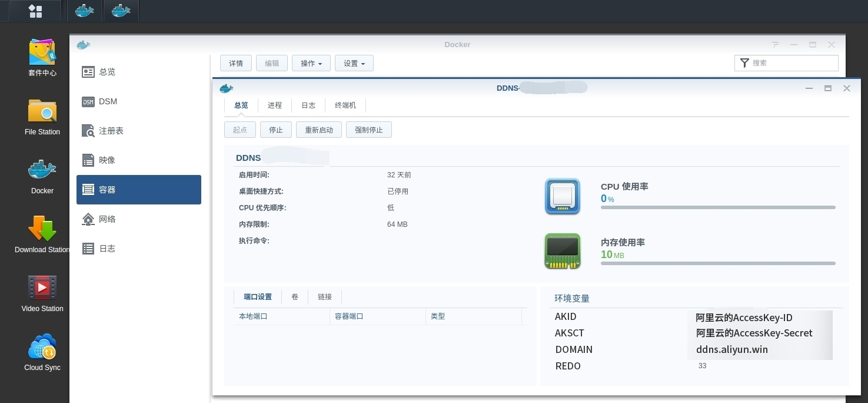Switch to 总览 tab in DDNS window
The image size is (868, 403).
[x=241, y=105]
